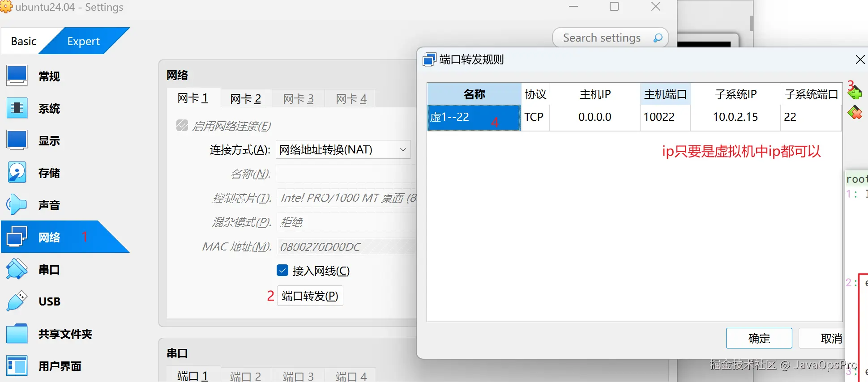The width and height of the screenshot is (868, 382).
Task: Close the 端口转发规则 dialog
Action: pos(860,59)
